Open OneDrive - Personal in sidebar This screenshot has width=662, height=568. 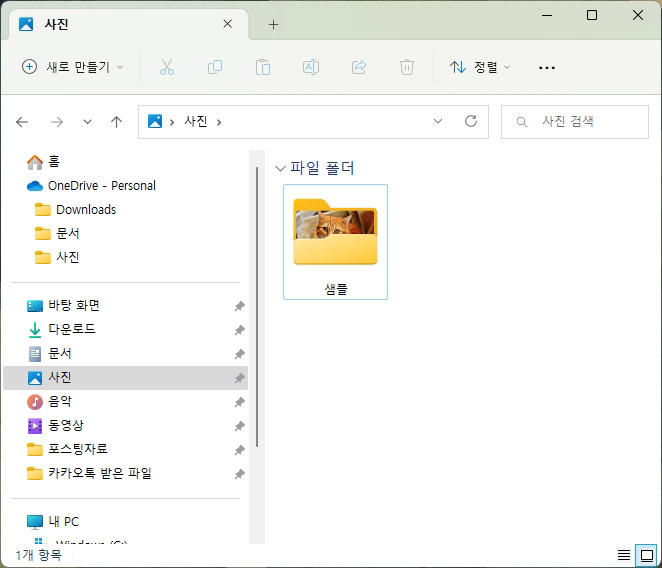coord(91,186)
